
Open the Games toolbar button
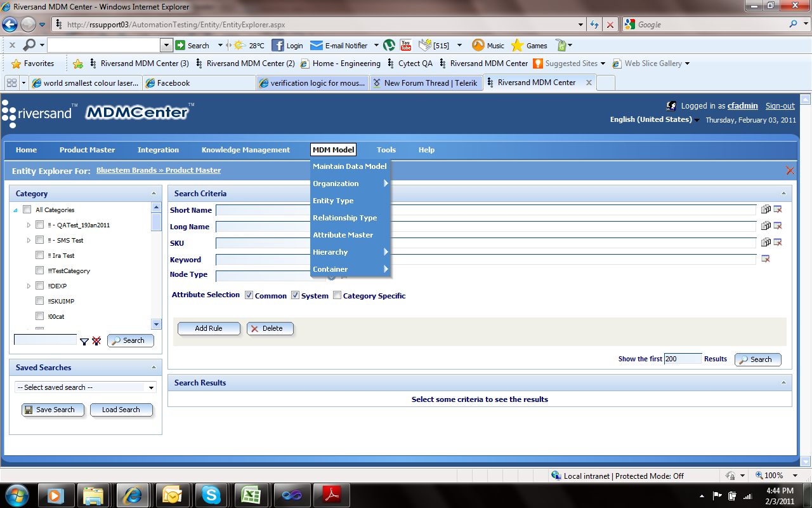(x=529, y=45)
